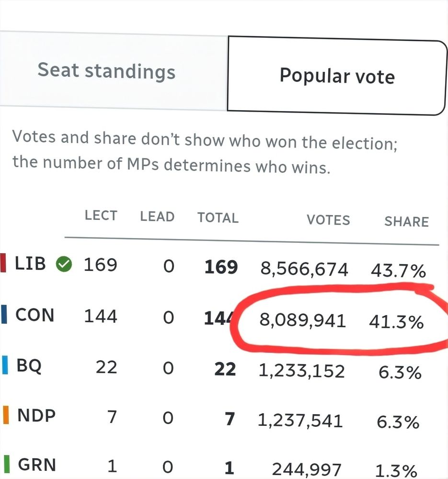
Task: Click the SHARE column header
Action: (406, 222)
